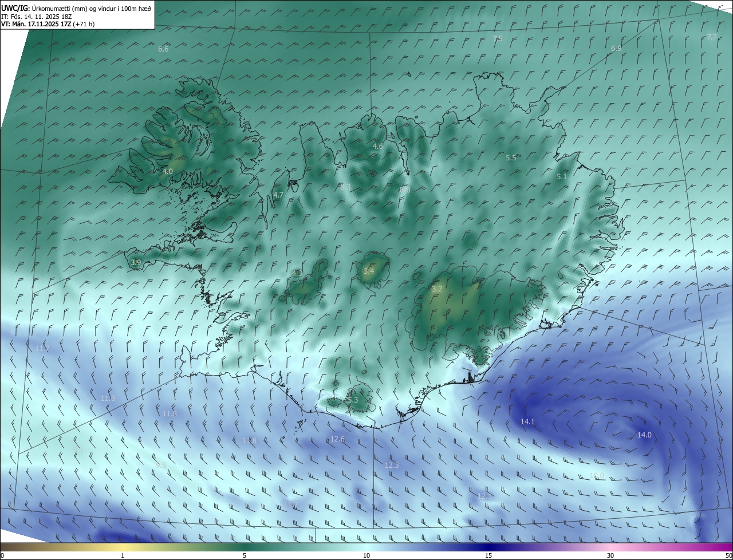The height and width of the screenshot is (560, 733).
Task: Click the colorbar tick label 10
Action: point(366,556)
